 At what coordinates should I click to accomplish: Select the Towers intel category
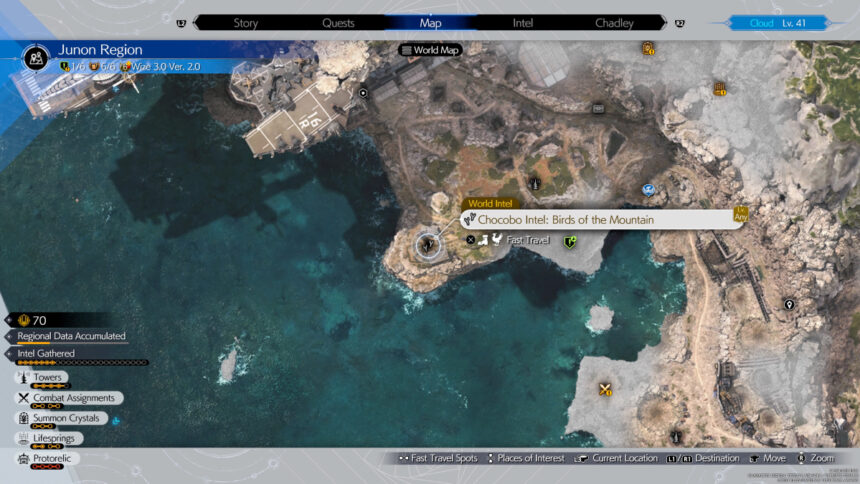(48, 378)
